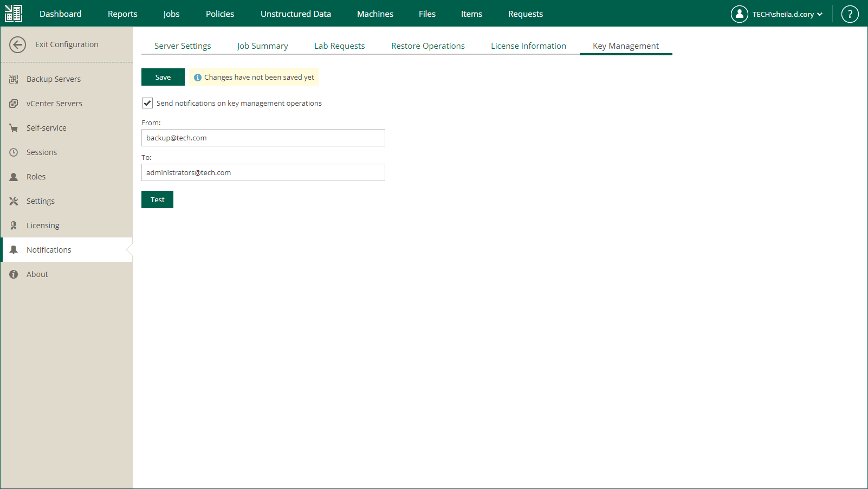Click the From email input field

263,138
